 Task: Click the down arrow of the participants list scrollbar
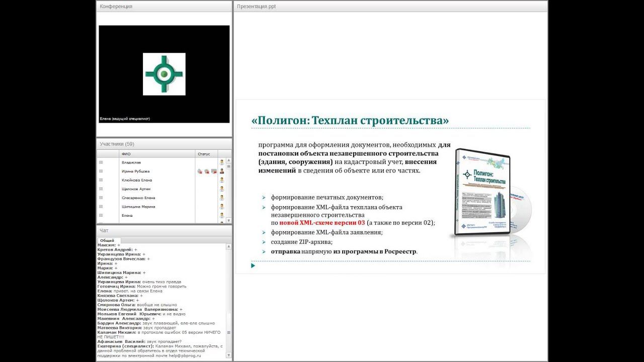[229, 220]
